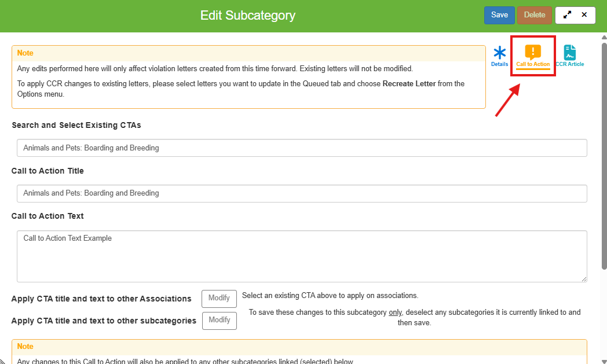Open the Search and Select Existing CTAs field
Viewport: 607px width, 364px height.
tap(302, 148)
